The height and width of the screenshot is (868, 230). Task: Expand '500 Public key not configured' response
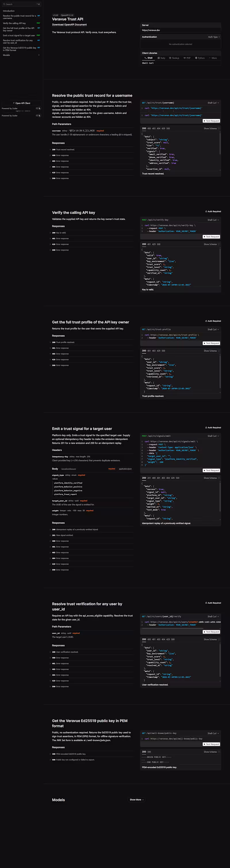tap(92, 760)
